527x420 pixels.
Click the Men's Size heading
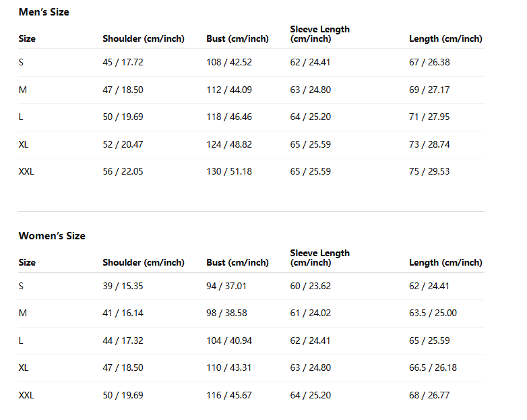coord(44,12)
